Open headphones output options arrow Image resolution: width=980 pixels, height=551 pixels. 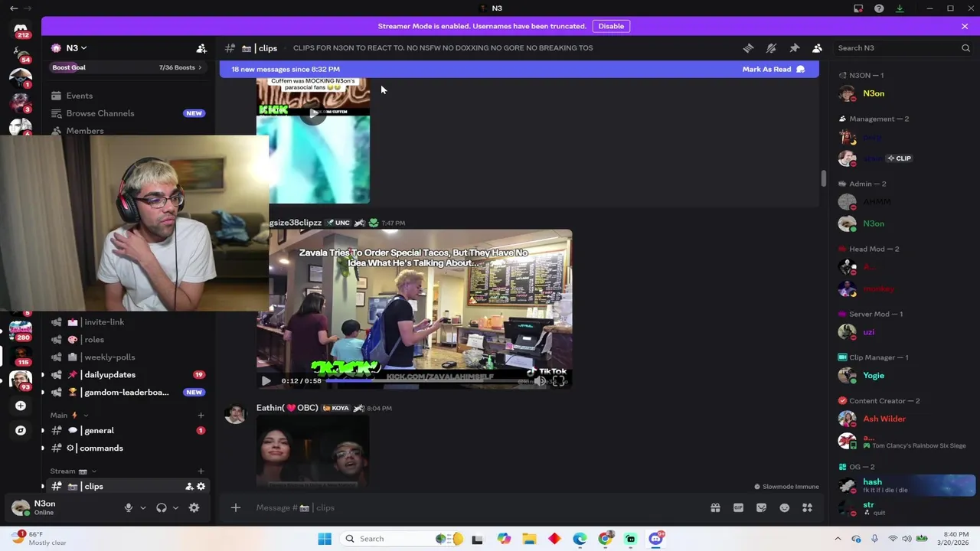pos(175,507)
